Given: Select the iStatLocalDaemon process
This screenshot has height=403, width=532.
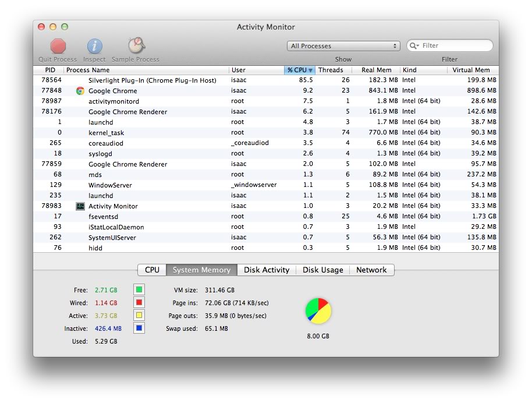Looking at the screenshot, I should [x=266, y=227].
